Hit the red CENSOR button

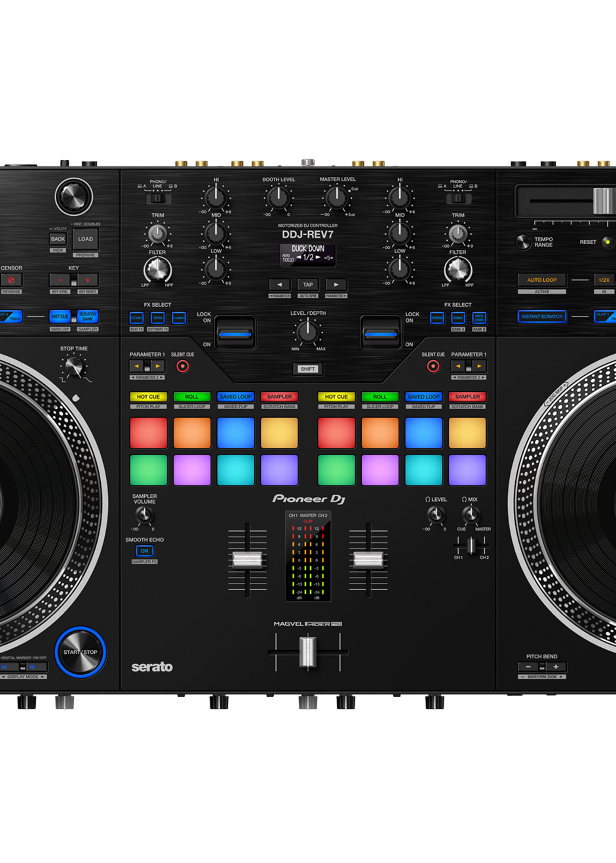pos(11,280)
